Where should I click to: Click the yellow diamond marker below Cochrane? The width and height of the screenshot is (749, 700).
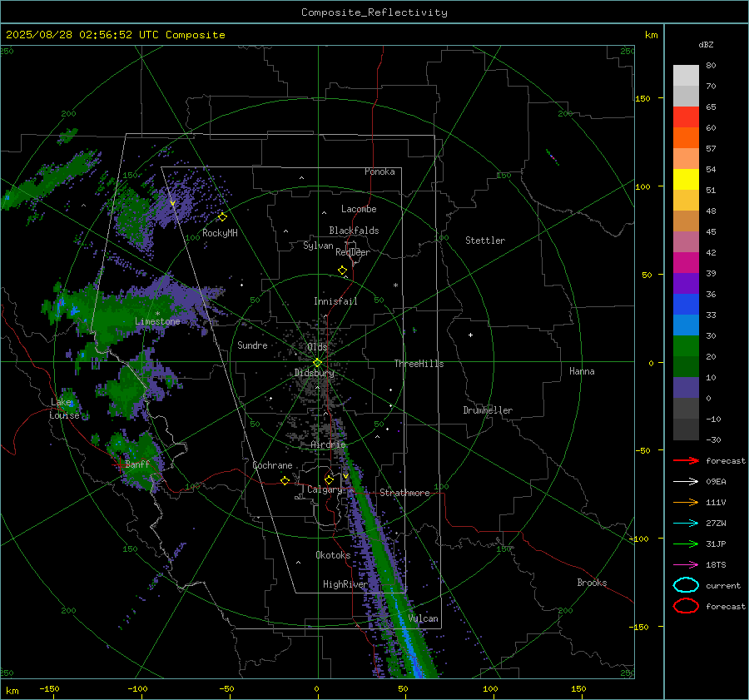(x=285, y=480)
